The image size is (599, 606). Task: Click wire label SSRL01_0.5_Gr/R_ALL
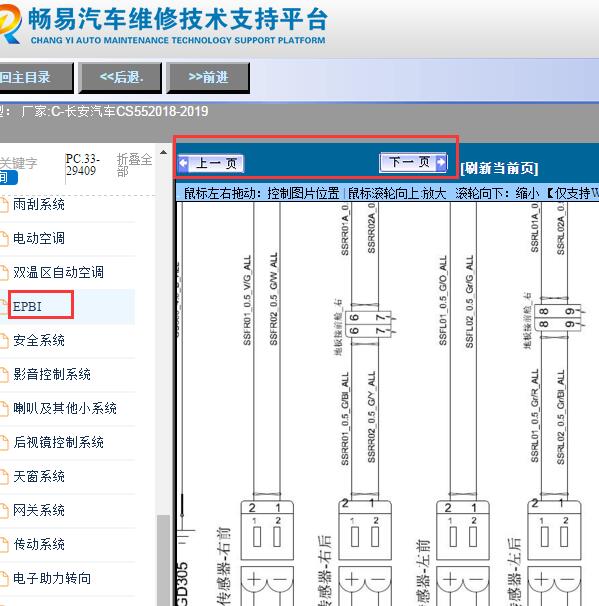tap(534, 416)
